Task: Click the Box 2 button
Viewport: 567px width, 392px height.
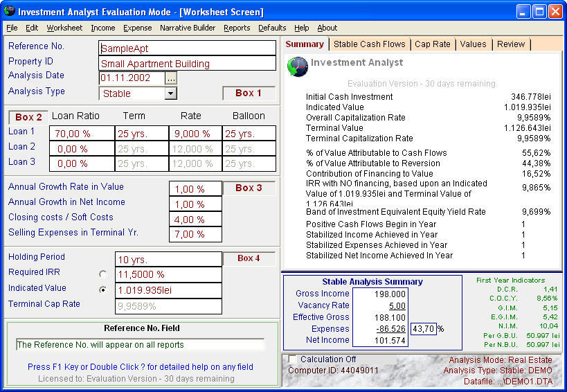Action: point(28,117)
